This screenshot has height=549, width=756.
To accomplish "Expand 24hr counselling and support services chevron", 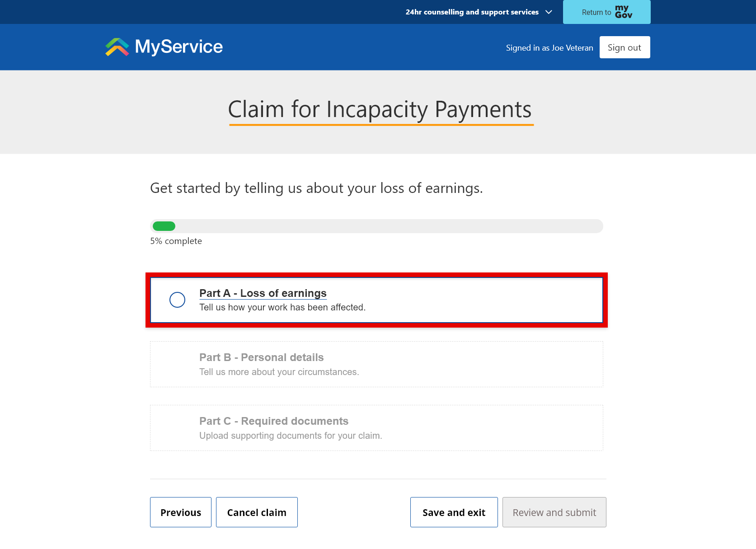I will tap(549, 12).
